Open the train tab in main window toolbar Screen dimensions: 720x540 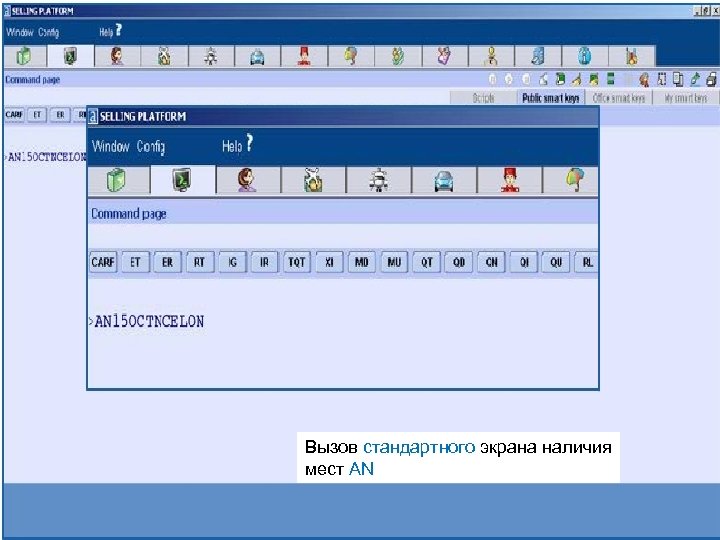pyautogui.click(x=211, y=56)
